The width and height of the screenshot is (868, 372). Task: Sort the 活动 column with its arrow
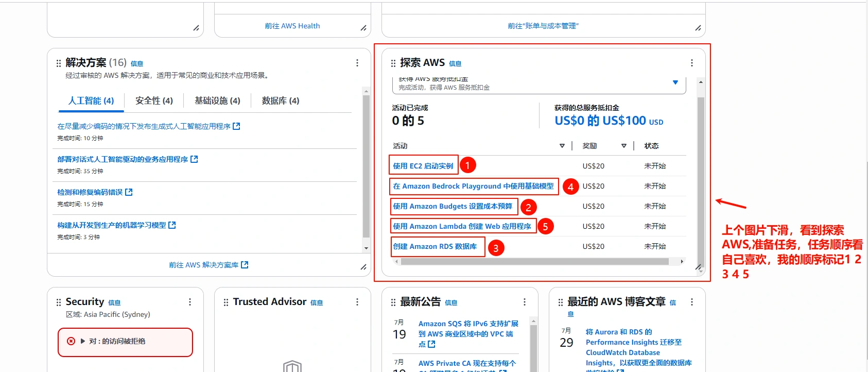[x=562, y=146]
